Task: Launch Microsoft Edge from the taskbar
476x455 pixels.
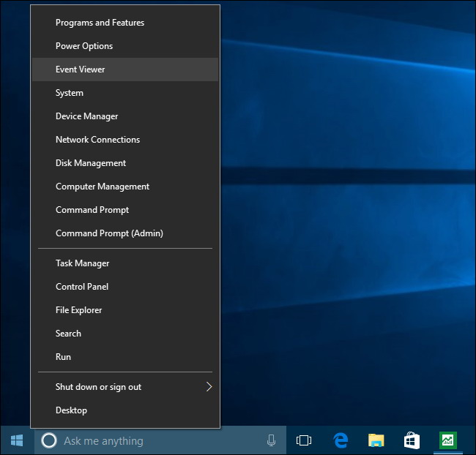Action: tap(341, 440)
